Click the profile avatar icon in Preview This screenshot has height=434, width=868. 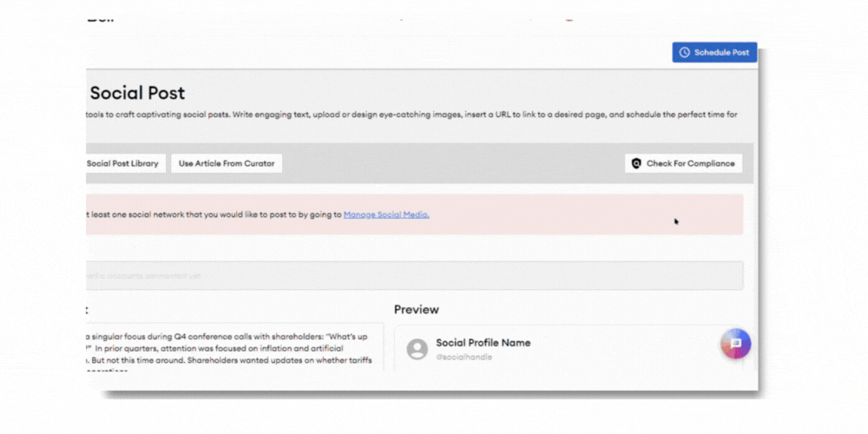[x=418, y=349]
